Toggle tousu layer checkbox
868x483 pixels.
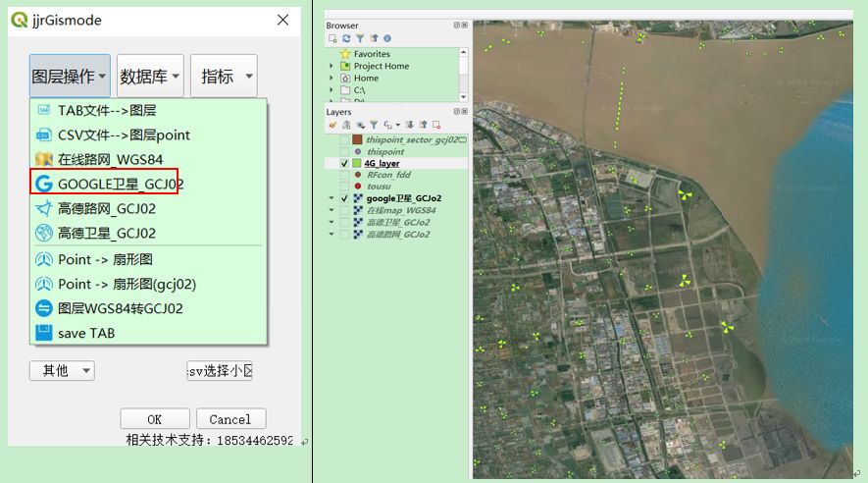pos(344,187)
